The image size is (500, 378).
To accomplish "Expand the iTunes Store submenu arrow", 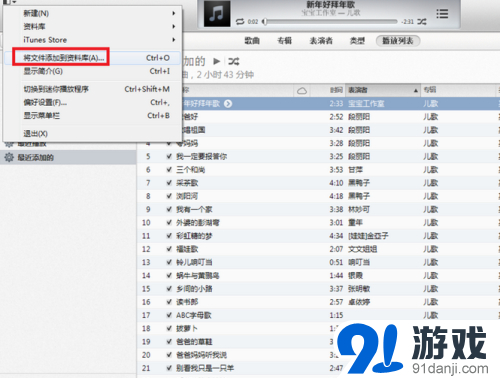I will (x=174, y=40).
